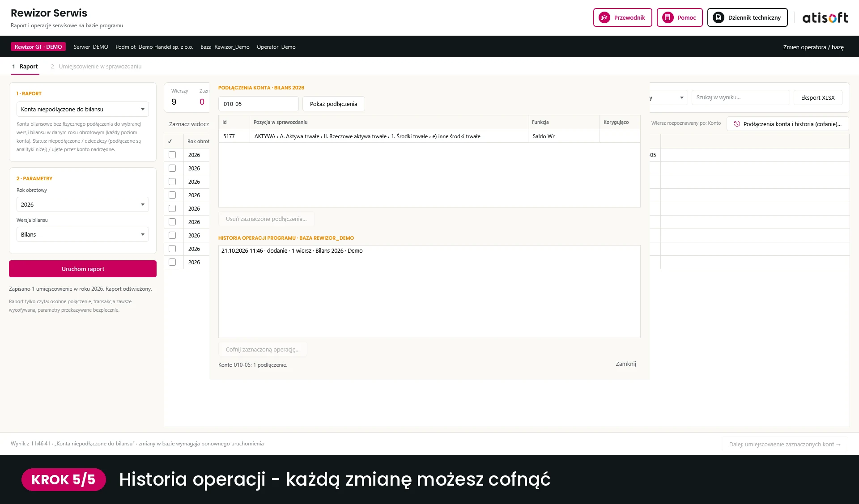Click Cofnij zaznaczoną operację button
The width and height of the screenshot is (859, 504).
(x=263, y=349)
